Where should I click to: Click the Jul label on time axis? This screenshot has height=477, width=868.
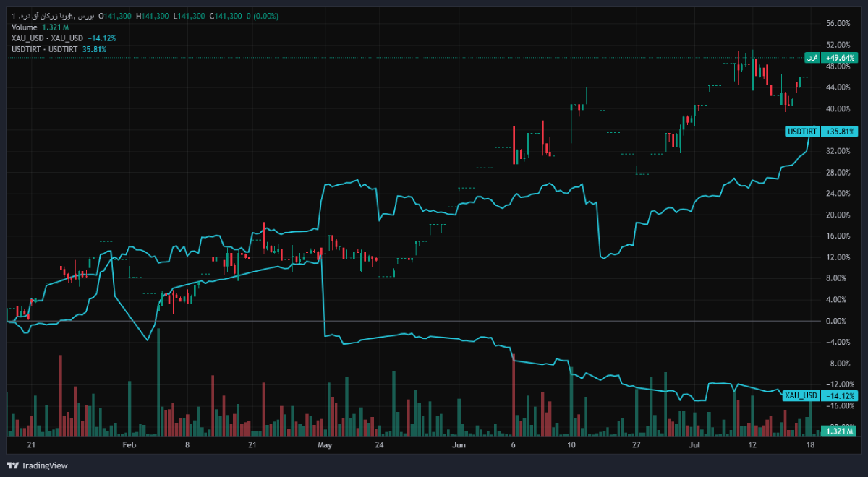694,445
